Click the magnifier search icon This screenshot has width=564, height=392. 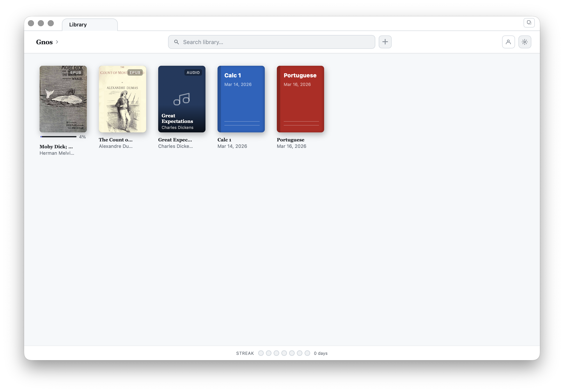point(176,42)
